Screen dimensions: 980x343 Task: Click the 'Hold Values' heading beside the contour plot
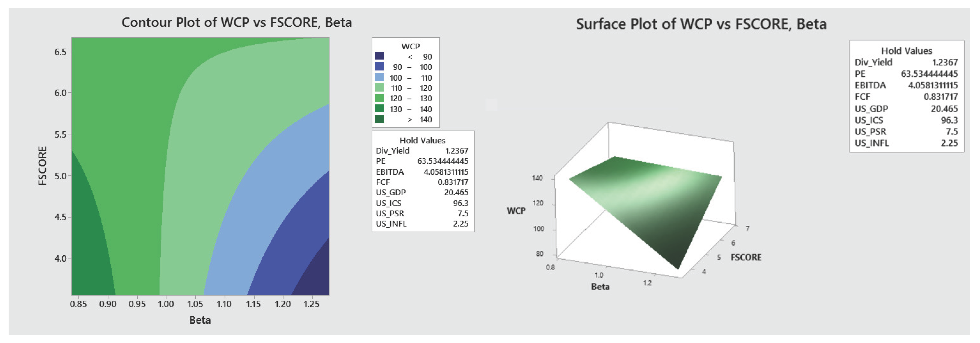click(x=422, y=140)
